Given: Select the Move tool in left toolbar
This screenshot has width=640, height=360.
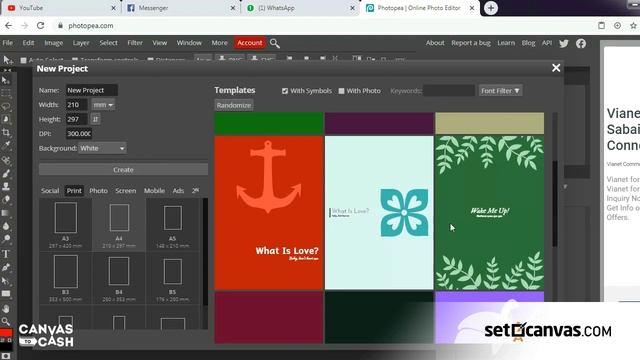Looking at the screenshot, I should coord(6,80).
